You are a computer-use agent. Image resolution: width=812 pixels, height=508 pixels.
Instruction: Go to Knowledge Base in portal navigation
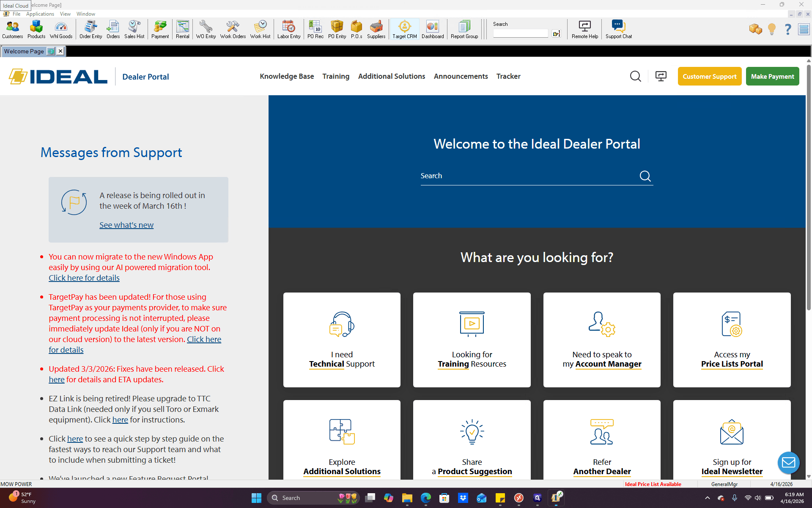[x=287, y=76]
